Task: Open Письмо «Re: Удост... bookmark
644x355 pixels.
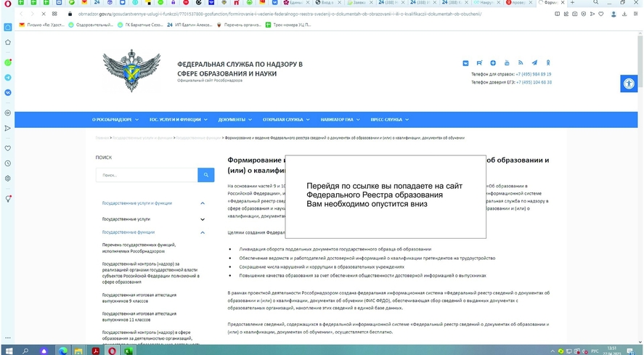Action: point(42,25)
